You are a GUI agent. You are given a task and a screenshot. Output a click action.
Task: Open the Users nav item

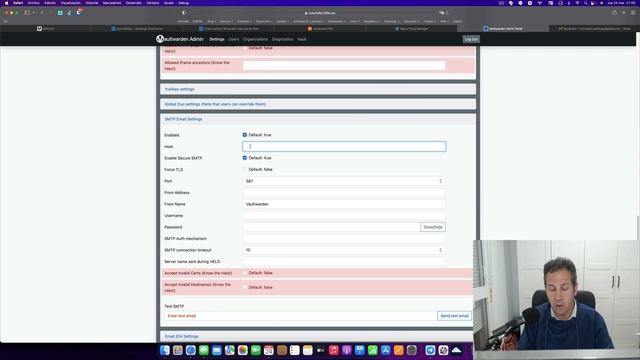click(233, 39)
